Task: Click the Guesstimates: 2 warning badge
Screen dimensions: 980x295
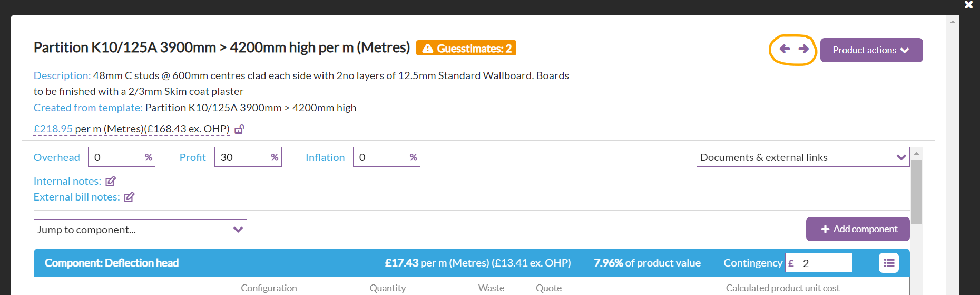Action: point(466,49)
